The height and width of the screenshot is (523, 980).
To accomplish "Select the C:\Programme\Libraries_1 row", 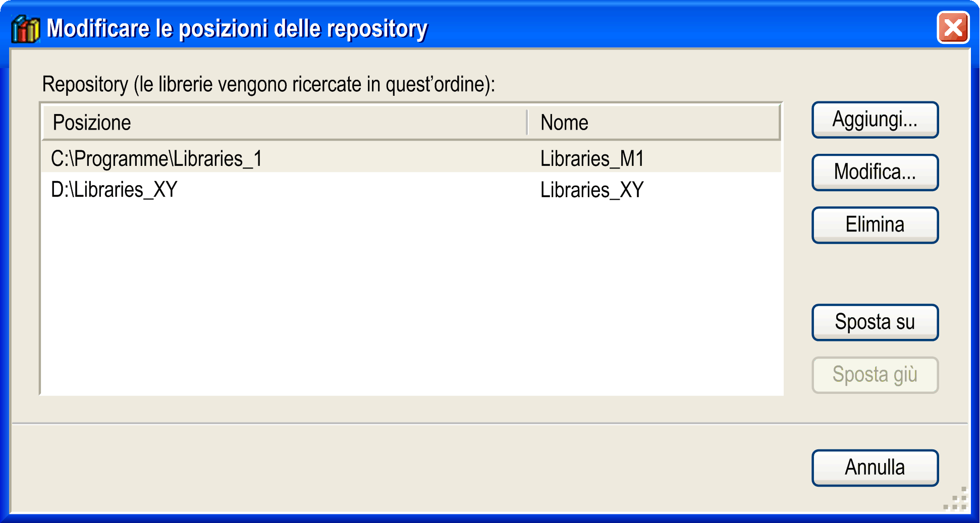I will click(x=411, y=158).
